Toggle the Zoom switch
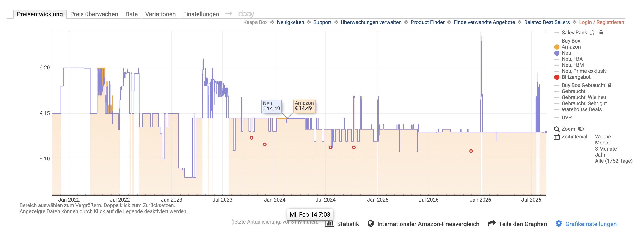 click(581, 129)
